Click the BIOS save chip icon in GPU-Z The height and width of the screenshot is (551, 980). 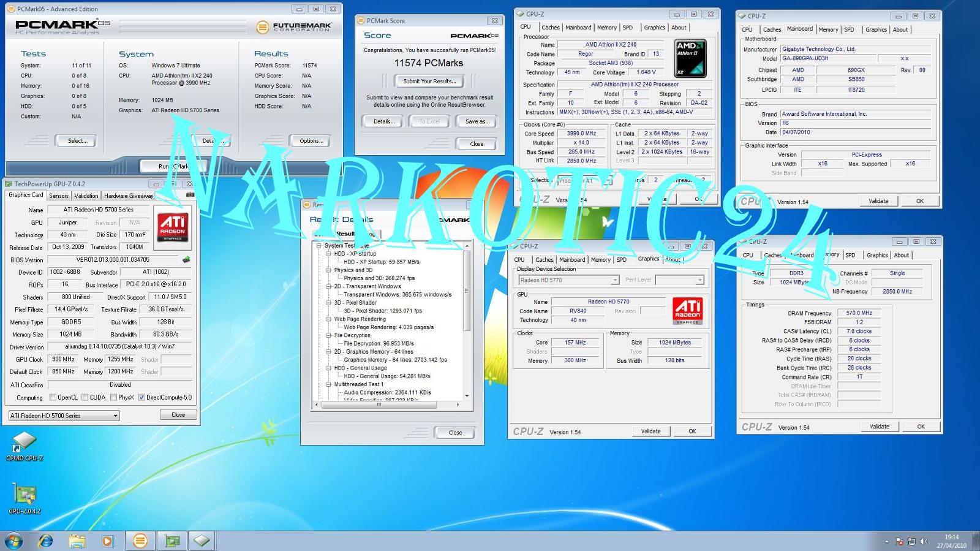(x=186, y=259)
